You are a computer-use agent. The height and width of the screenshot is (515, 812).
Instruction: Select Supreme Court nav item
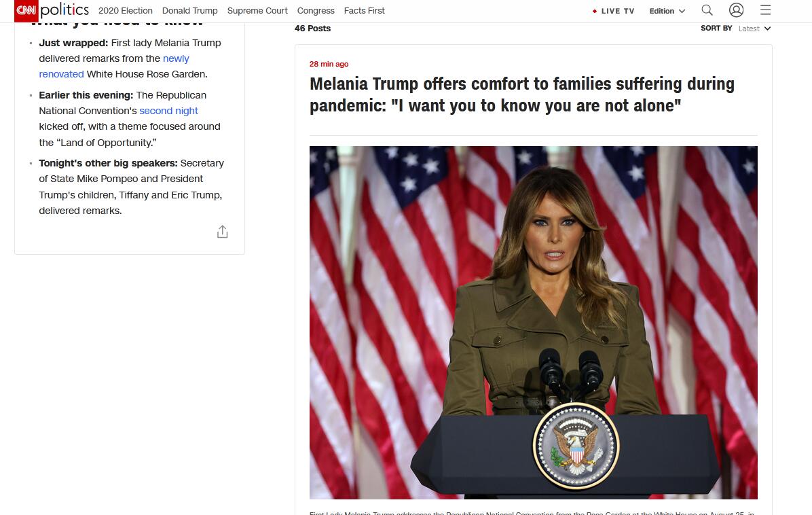257,10
